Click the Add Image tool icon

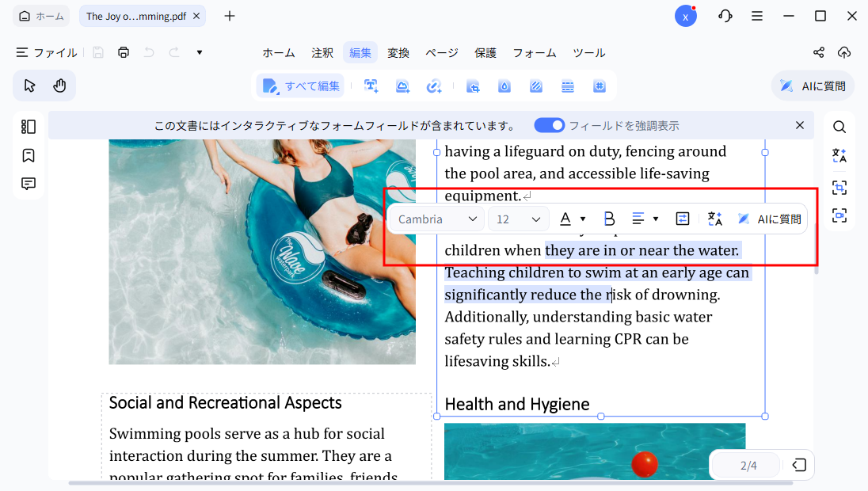pos(402,86)
